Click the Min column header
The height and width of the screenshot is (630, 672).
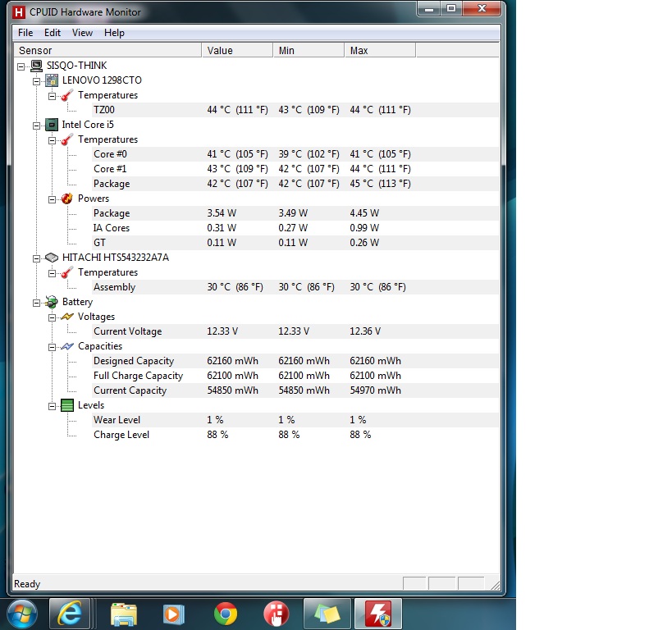coord(309,51)
